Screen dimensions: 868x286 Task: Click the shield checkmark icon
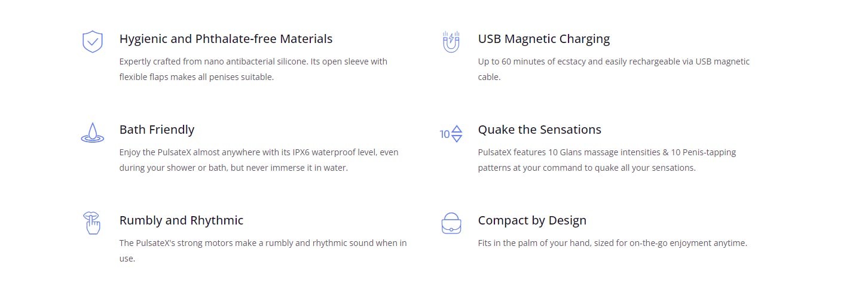[92, 42]
